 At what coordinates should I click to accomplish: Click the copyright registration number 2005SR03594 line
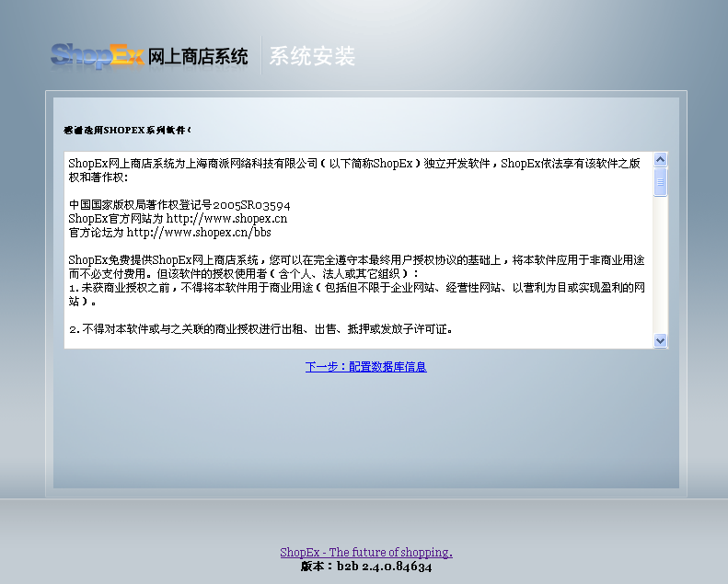pyautogui.click(x=179, y=205)
